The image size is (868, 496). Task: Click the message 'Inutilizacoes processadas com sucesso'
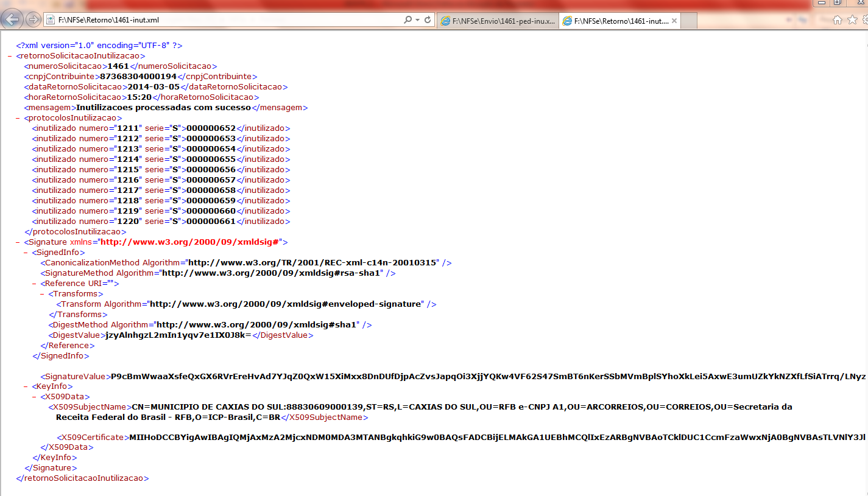coord(163,108)
